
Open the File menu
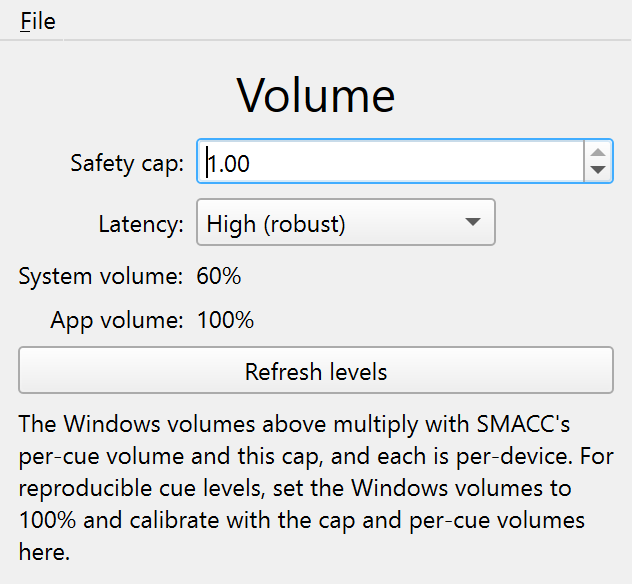point(38,21)
